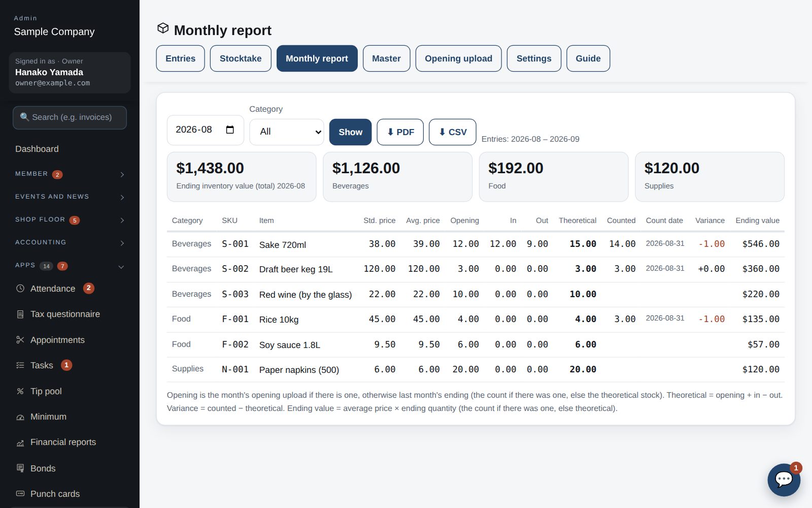Click the Tasks checklist icon

[x=20, y=365]
